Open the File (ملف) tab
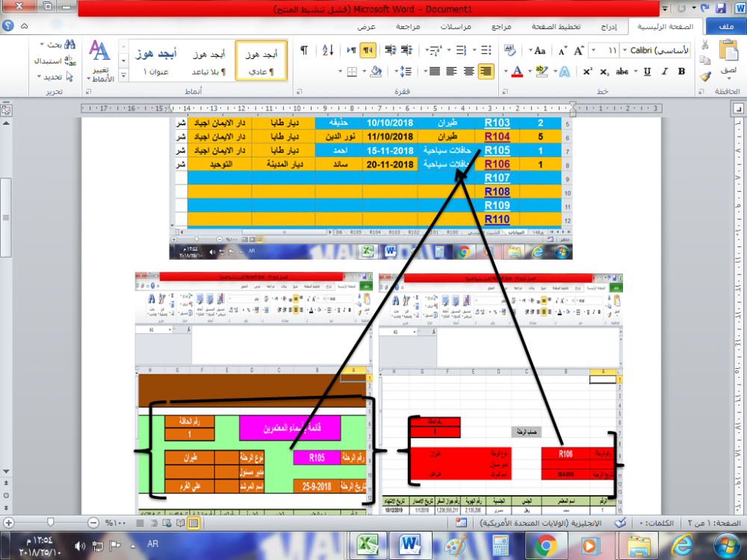Image resolution: width=747 pixels, height=560 pixels. tap(725, 27)
